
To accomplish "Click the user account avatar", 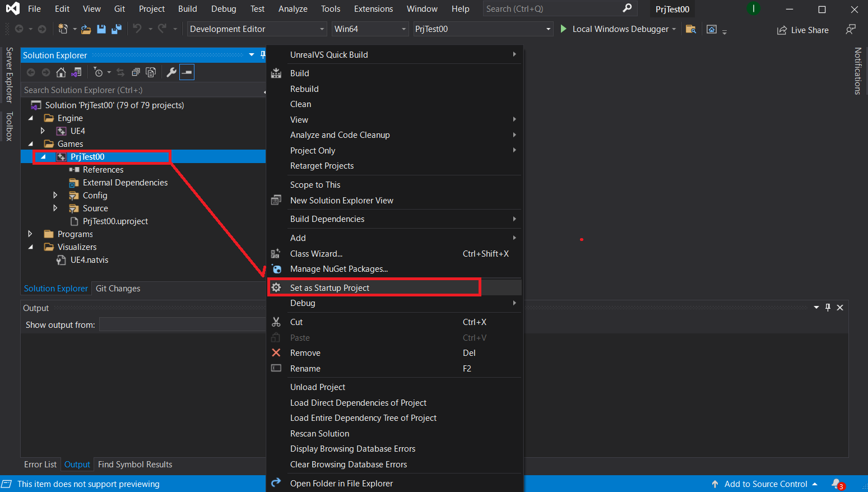I will (754, 8).
